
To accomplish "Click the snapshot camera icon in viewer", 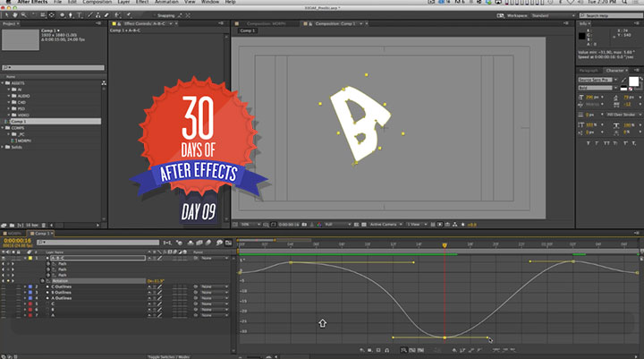I will 304,225.
